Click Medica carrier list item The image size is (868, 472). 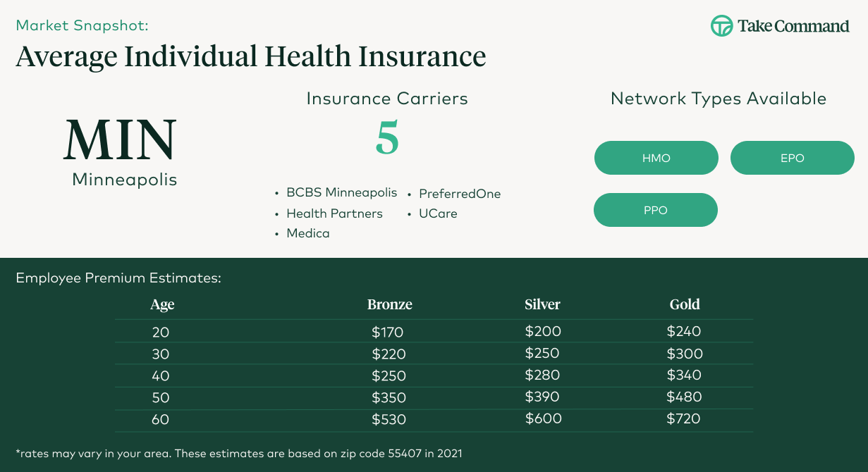[307, 233]
